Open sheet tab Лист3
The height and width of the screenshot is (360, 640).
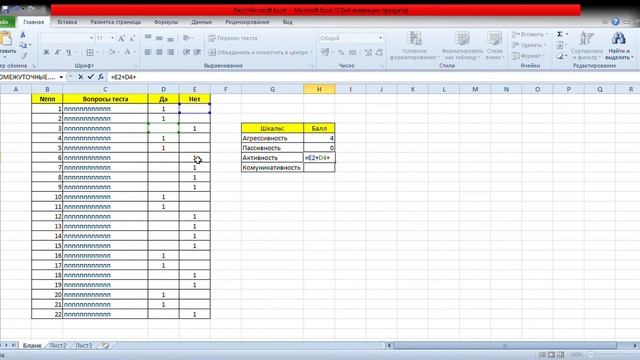pos(84,345)
